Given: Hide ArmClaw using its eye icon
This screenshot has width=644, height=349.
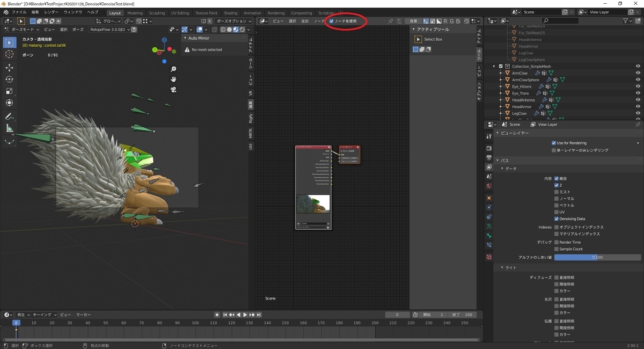Looking at the screenshot, I should pyautogui.click(x=638, y=73).
